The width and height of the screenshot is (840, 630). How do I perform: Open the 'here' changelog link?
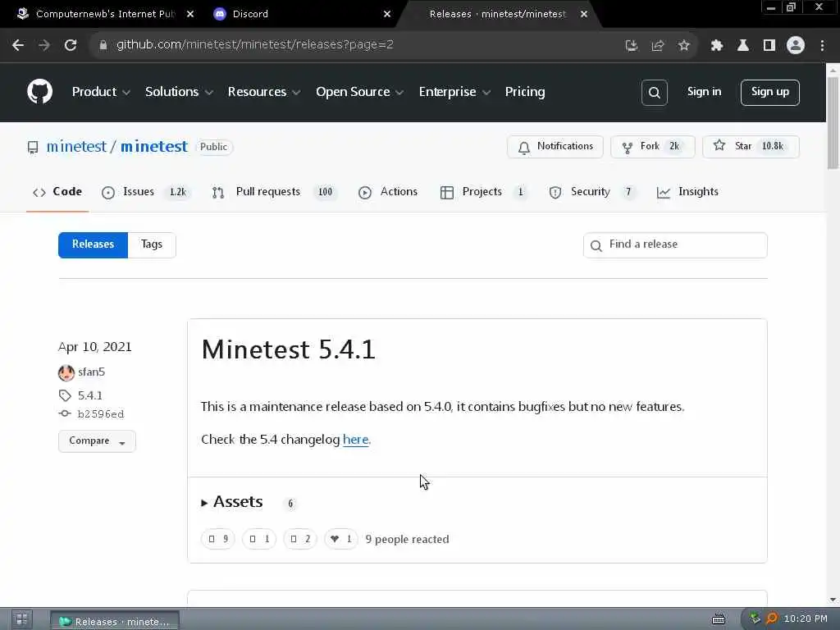[356, 440]
